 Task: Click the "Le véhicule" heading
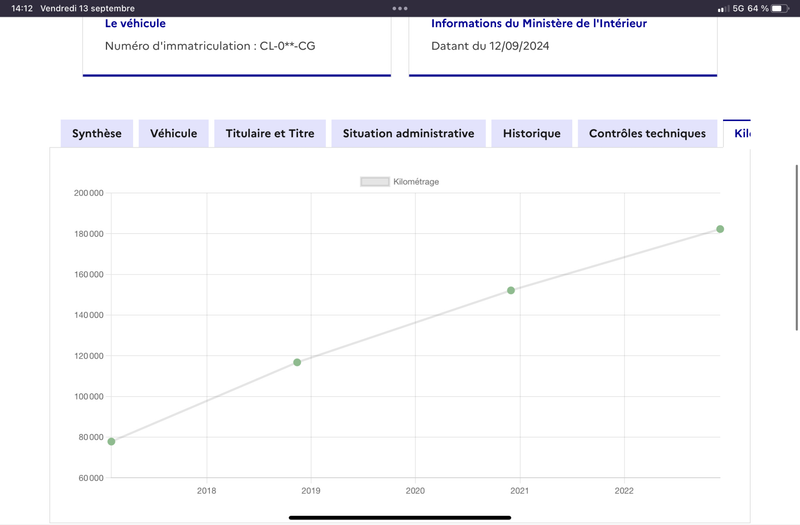pyautogui.click(x=135, y=23)
